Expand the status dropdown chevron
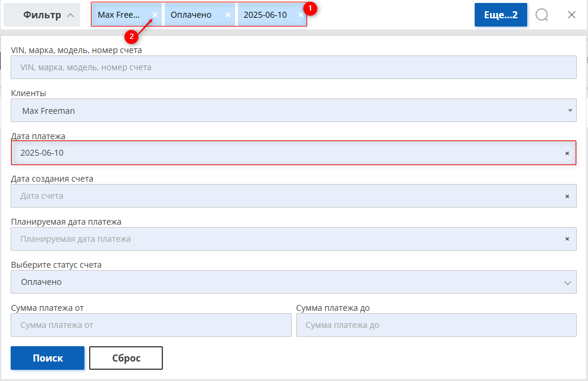Screen dimensions: 588x381 [x=568, y=283]
